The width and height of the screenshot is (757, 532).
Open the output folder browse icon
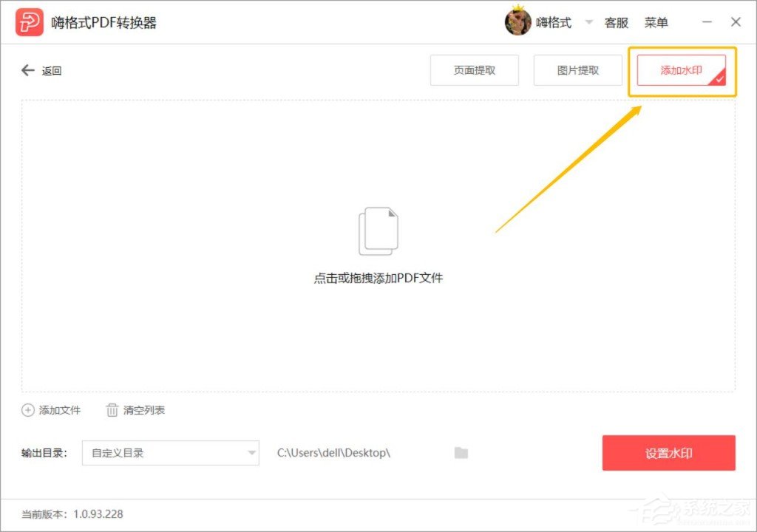pyautogui.click(x=461, y=453)
